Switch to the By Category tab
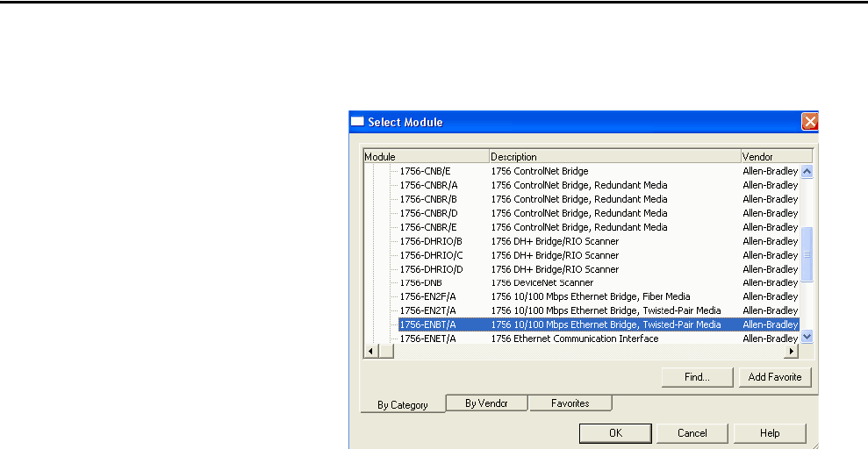Image resolution: width=868 pixels, height=449 pixels. (x=403, y=405)
